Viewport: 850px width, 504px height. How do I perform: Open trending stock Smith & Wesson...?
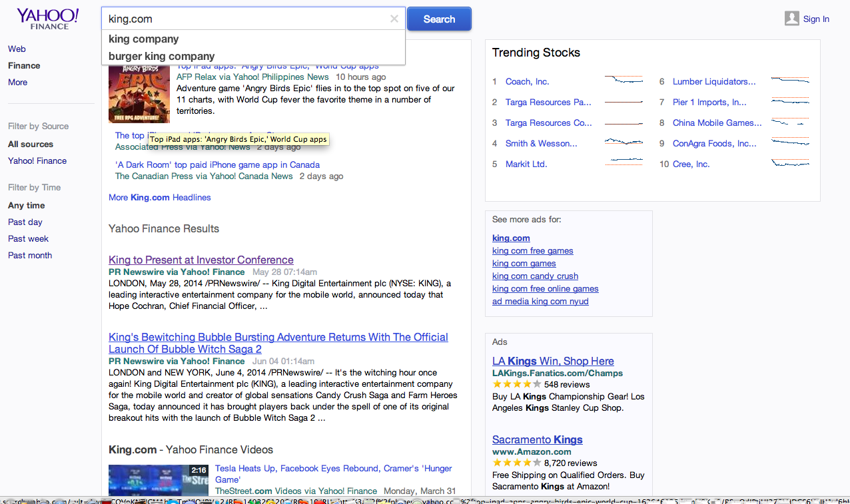click(x=542, y=143)
